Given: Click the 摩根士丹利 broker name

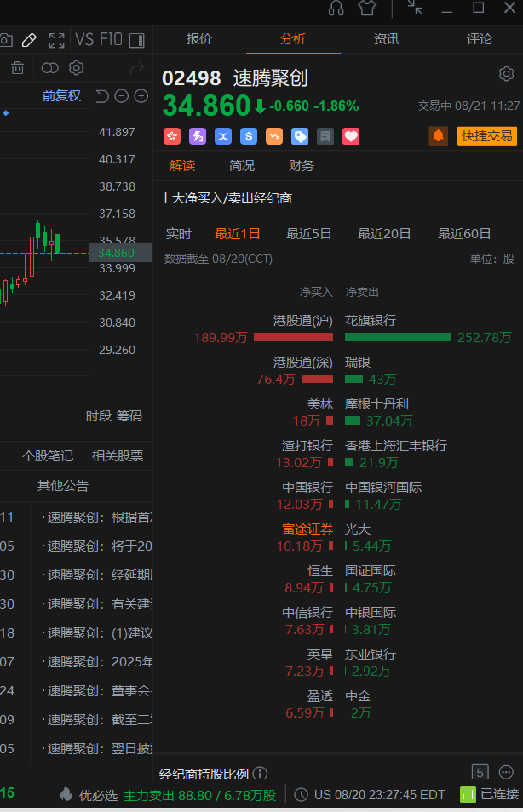Looking at the screenshot, I should [376, 404].
